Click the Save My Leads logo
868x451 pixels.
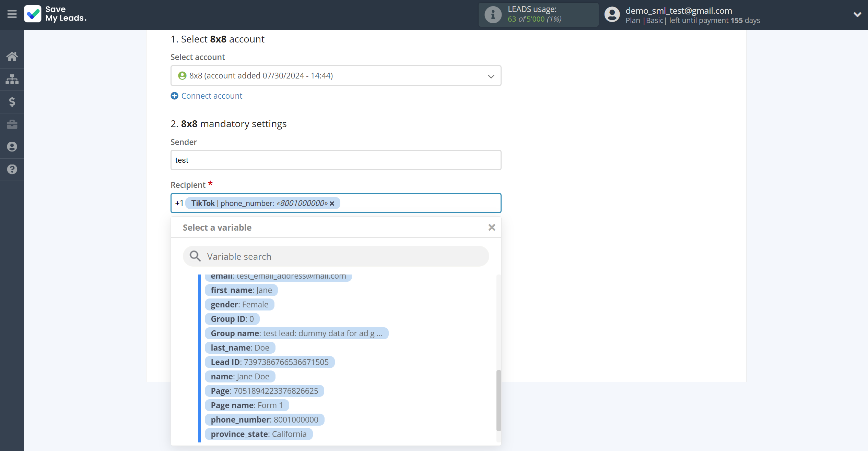(56, 14)
